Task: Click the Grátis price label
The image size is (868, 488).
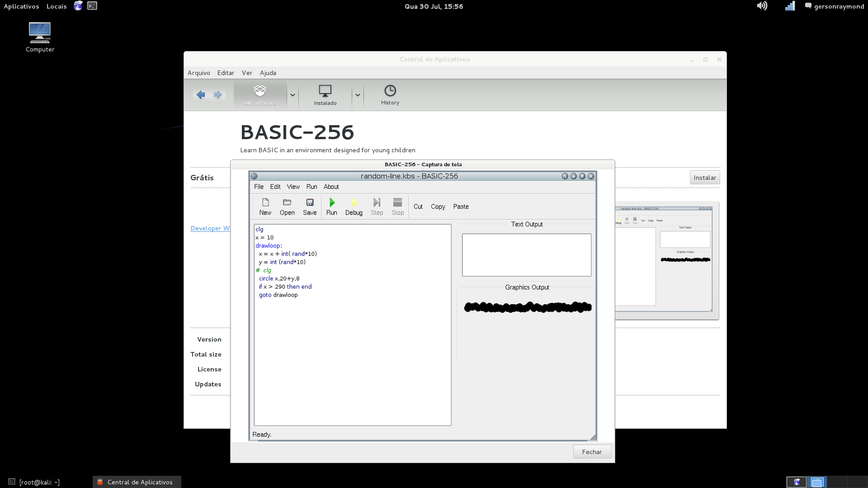Action: tap(202, 178)
